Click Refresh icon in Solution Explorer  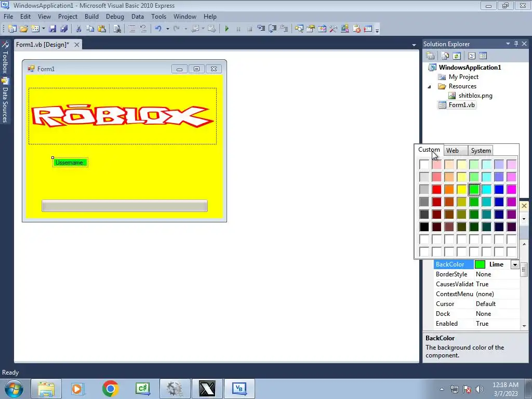[457, 56]
